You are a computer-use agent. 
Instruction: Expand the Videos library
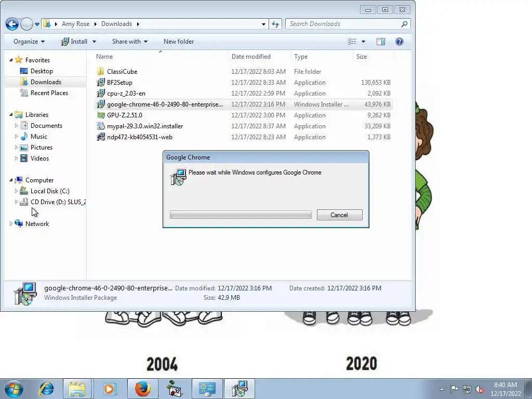pos(16,158)
